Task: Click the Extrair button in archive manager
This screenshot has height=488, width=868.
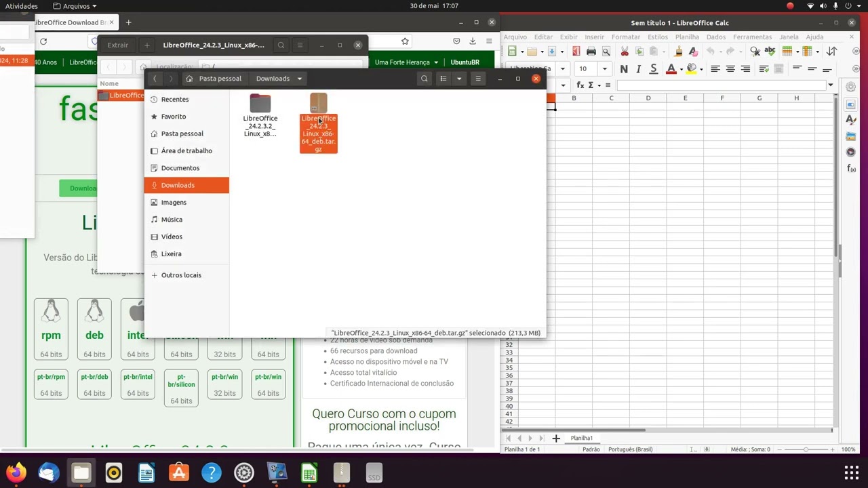Action: pos(117,45)
